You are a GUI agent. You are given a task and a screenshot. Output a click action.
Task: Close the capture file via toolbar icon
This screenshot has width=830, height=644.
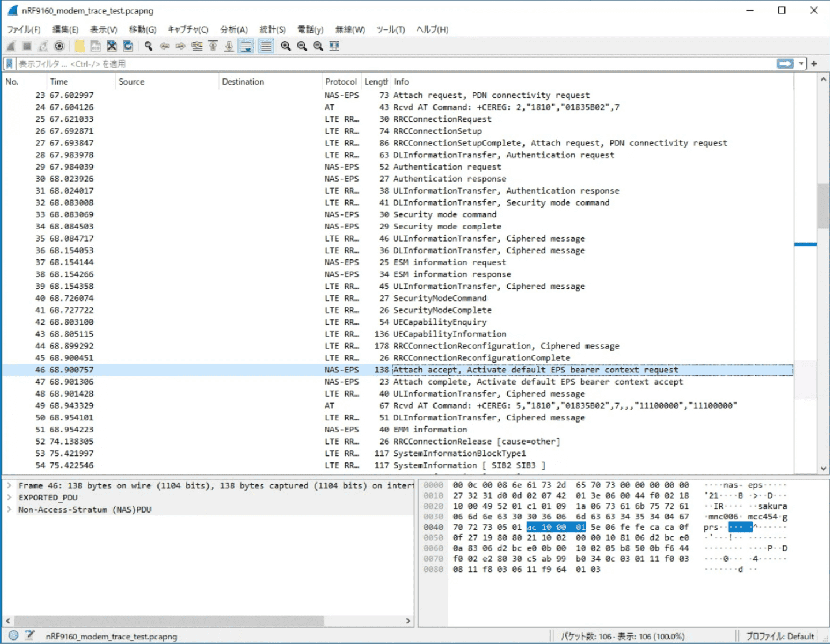tap(112, 46)
